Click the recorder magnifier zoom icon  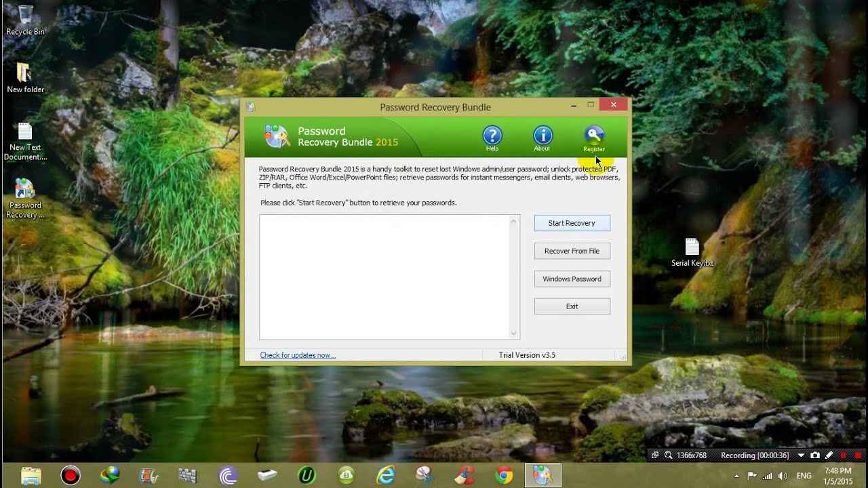point(668,455)
